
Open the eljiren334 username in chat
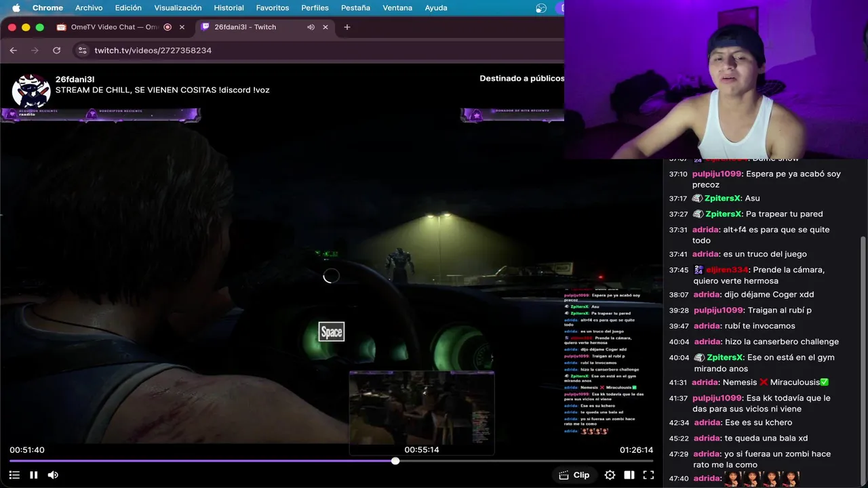(726, 270)
